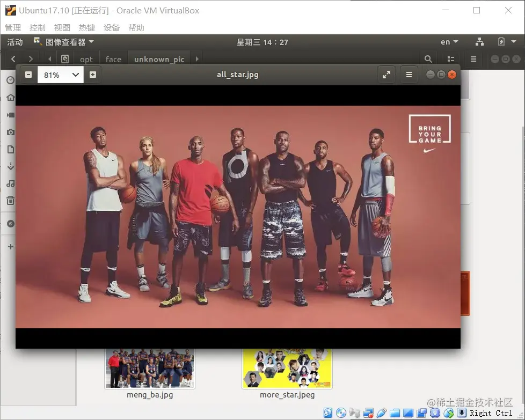Screen dimensions: 525x420
Task: Open the 81% zoom level dropdown
Action: (60, 75)
